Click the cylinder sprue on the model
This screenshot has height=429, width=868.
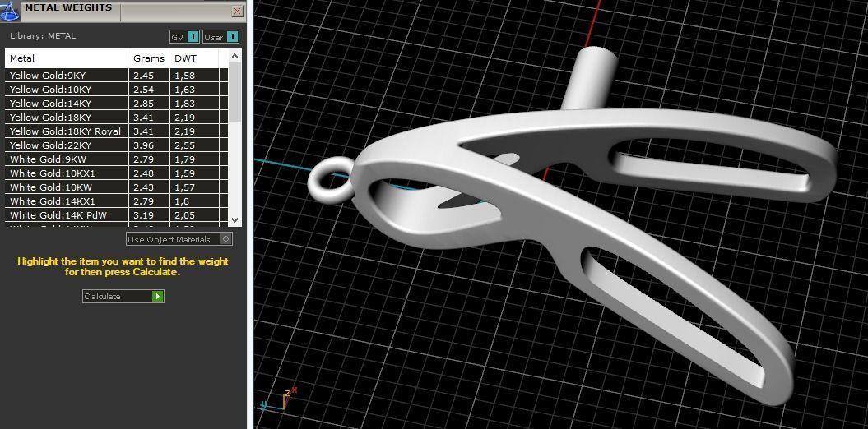[x=590, y=77]
